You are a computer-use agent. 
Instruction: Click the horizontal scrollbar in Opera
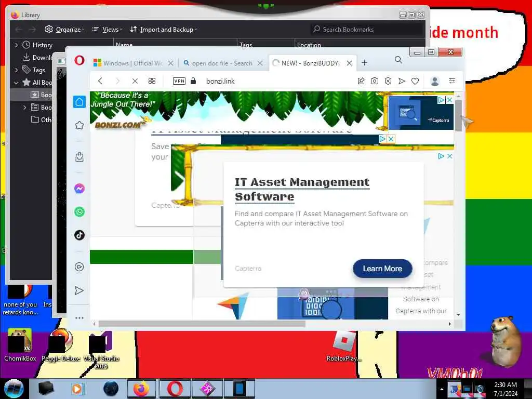[202, 324]
